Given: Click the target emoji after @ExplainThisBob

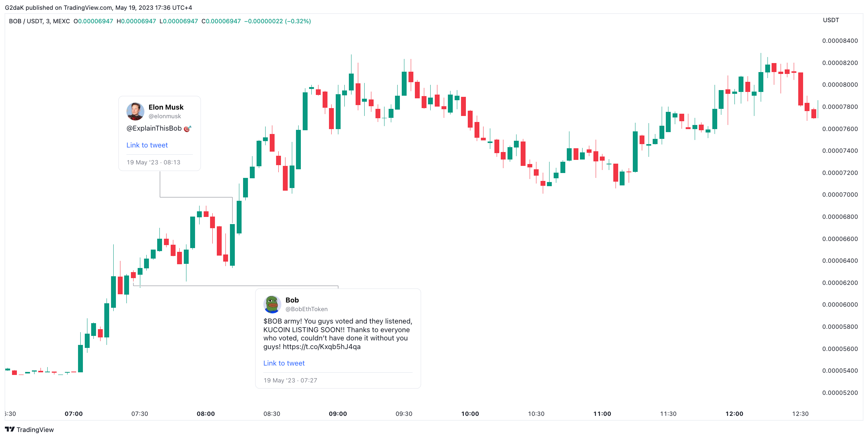Looking at the screenshot, I should click(x=188, y=129).
